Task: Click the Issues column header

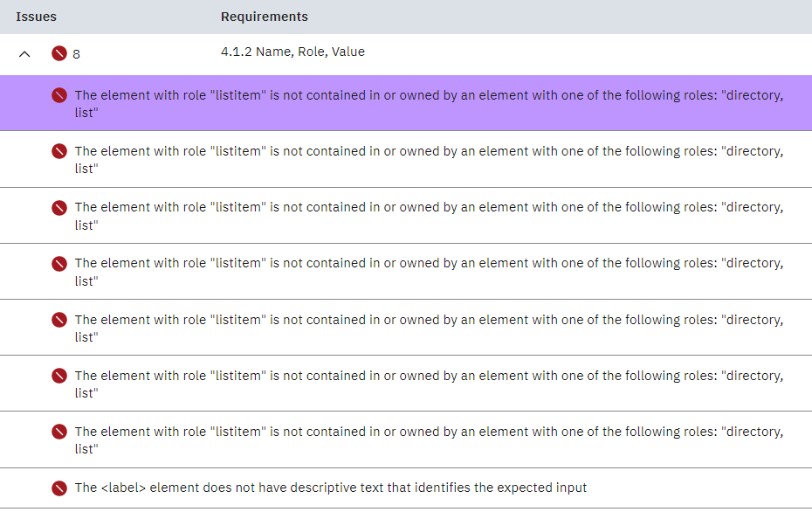Action: [x=36, y=16]
